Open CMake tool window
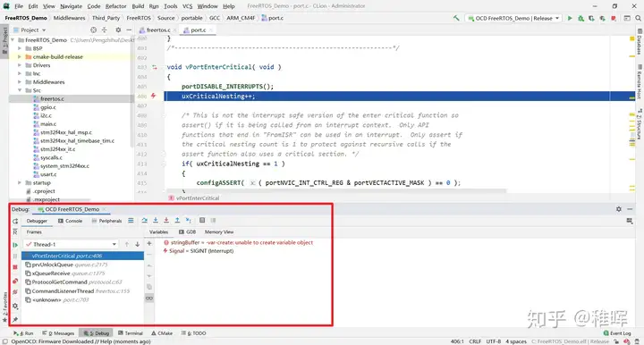 click(162, 333)
